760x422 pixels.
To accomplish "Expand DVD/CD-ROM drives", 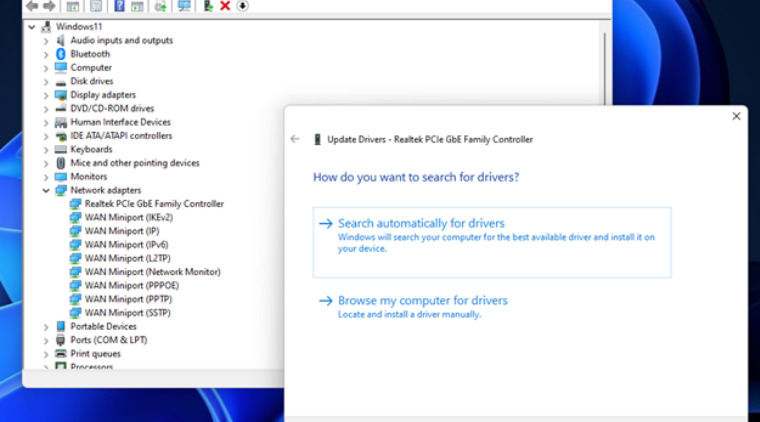I will coord(46,109).
